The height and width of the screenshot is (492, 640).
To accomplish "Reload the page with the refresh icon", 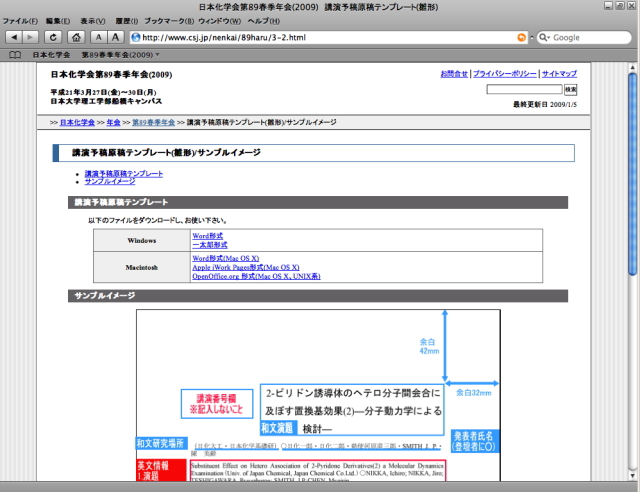I will tap(53, 37).
